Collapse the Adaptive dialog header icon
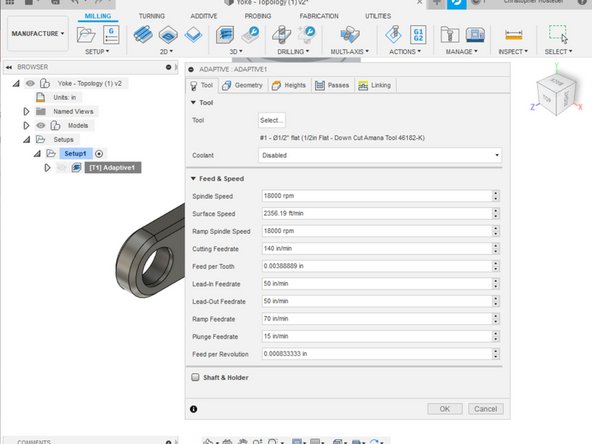Viewport: 592px width, 444px height. click(x=191, y=69)
